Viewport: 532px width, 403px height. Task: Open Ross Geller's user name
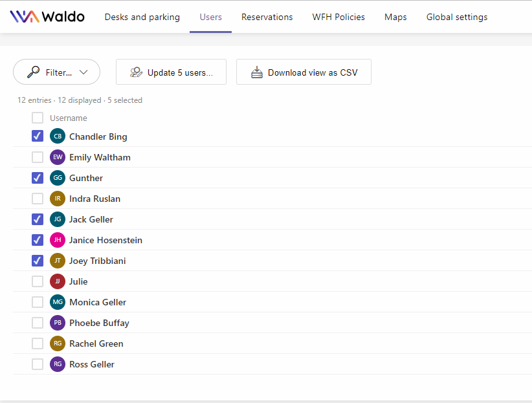click(92, 364)
